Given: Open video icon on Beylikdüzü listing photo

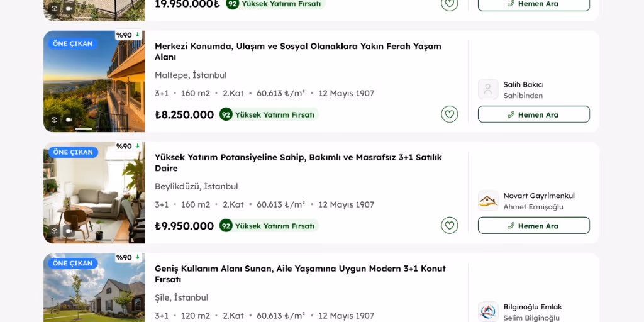Looking at the screenshot, I should pos(69,231).
